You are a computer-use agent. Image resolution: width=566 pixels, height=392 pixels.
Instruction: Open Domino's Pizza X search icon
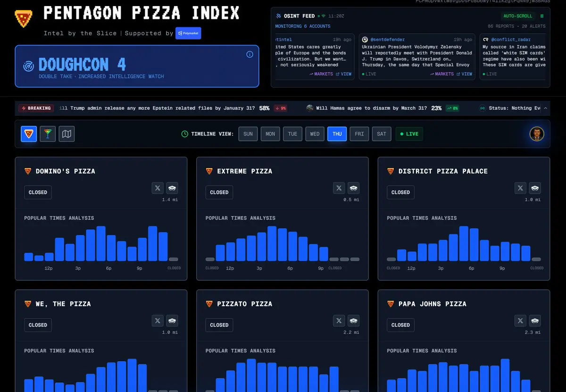click(158, 188)
